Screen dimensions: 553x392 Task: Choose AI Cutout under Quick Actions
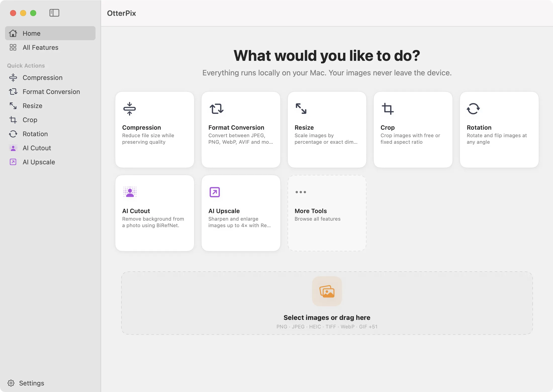50,148
